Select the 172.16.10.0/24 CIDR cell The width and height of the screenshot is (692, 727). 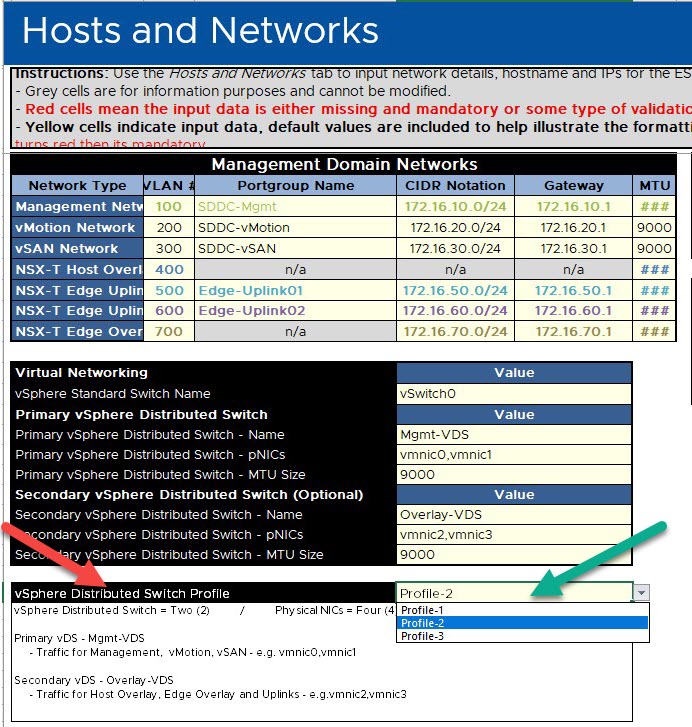click(455, 206)
